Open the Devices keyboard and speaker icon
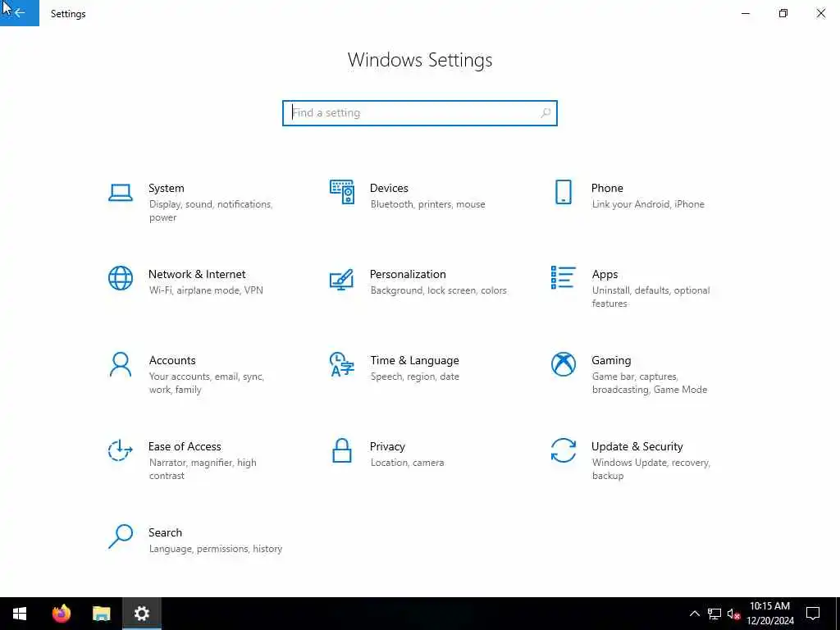 342,192
